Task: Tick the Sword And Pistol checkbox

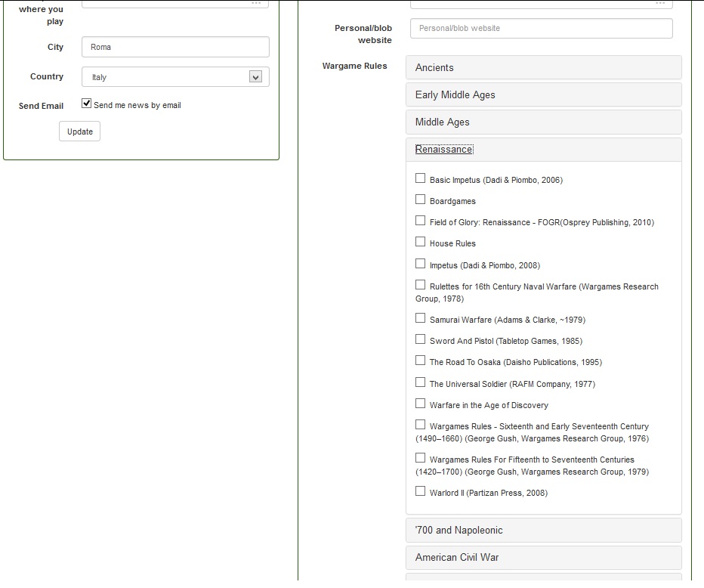Action: tap(420, 340)
